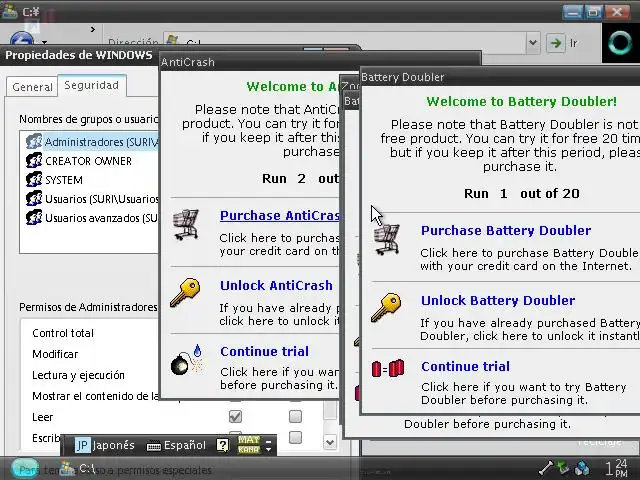Expand the toolbar chevron in C: window
Image resolution: width=640 pixels, height=480 pixels.
(x=93, y=29)
